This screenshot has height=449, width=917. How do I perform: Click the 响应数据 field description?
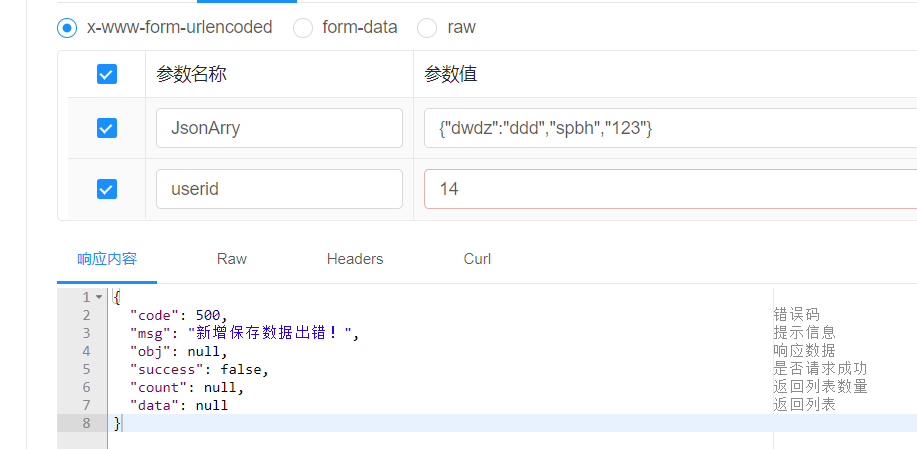point(805,351)
